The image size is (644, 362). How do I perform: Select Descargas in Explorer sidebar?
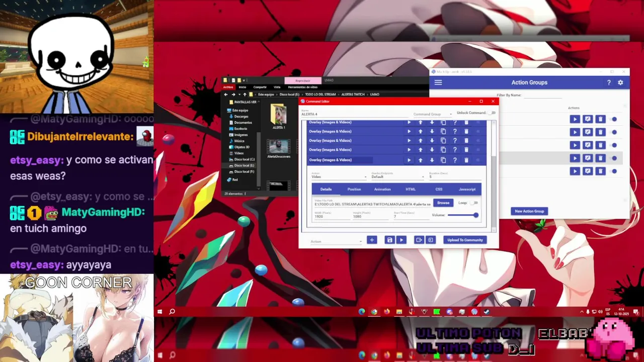[241, 117]
